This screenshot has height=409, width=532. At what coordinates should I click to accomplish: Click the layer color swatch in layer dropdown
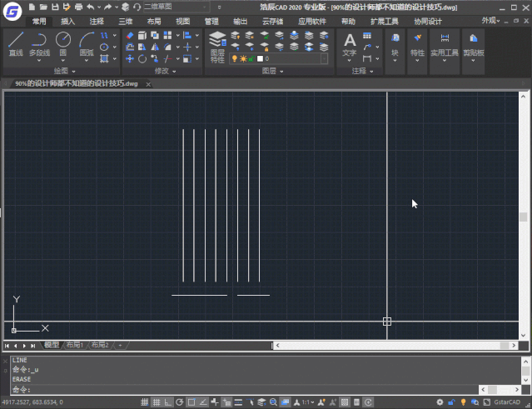tap(260, 59)
